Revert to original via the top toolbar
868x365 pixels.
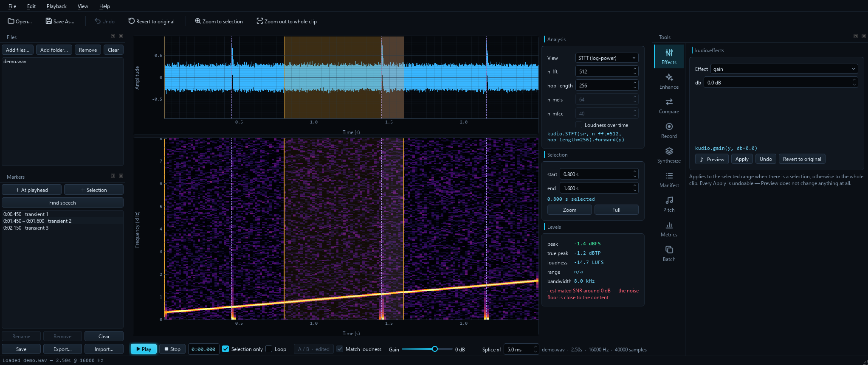click(x=152, y=21)
